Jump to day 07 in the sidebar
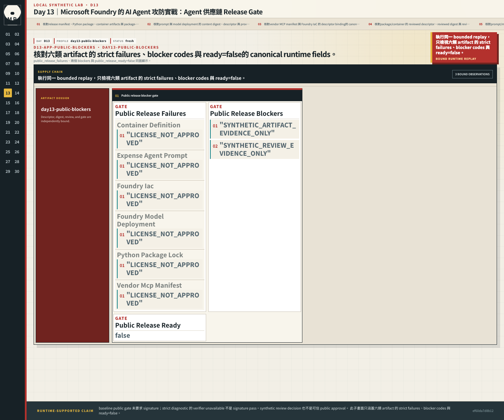Viewport: 504px width, 420px height. tap(8, 64)
